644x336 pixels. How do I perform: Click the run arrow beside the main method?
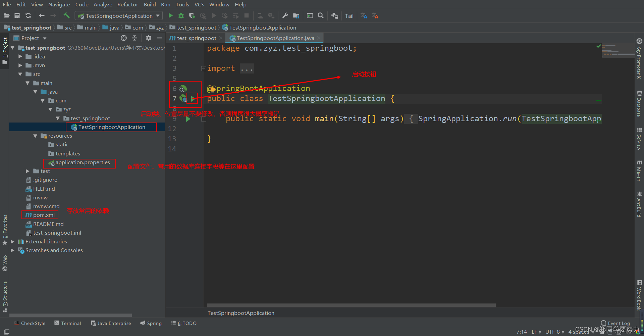188,119
